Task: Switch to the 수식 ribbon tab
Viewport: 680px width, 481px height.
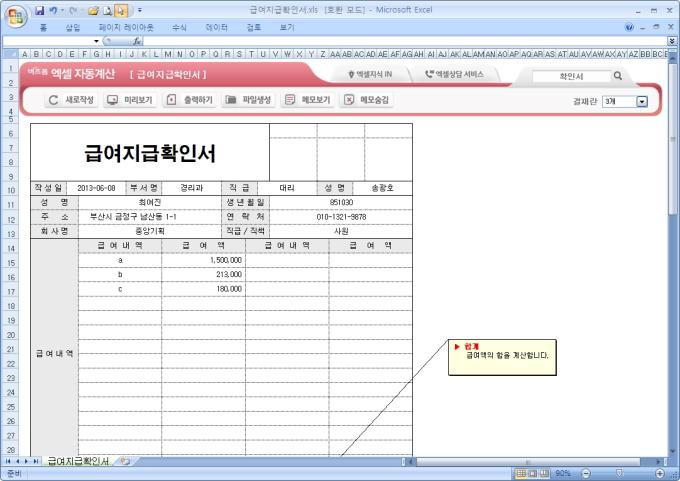Action: tap(179, 27)
